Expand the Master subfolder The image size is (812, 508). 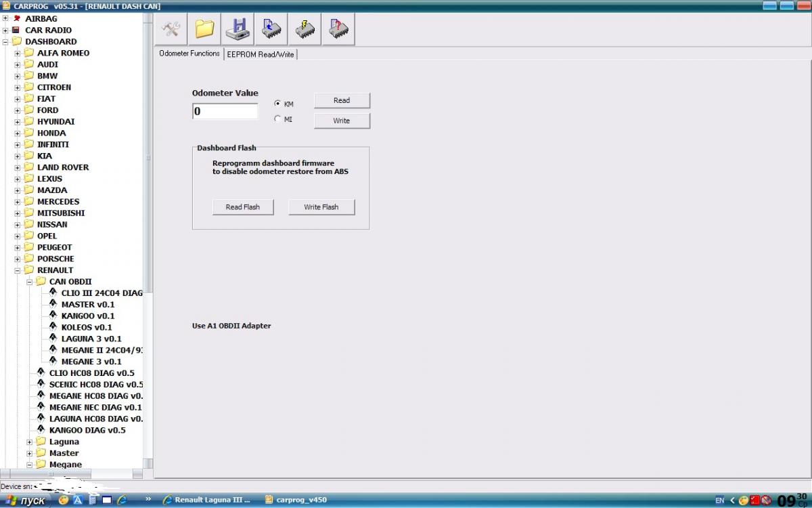pos(30,453)
